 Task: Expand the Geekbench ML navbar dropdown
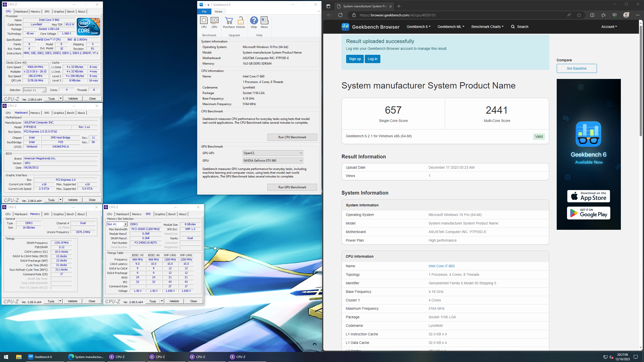(x=451, y=27)
